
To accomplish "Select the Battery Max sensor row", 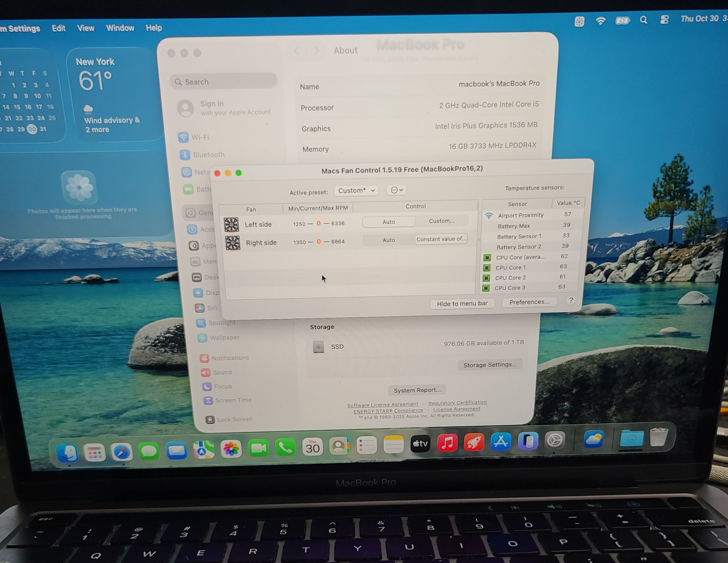I will point(533,226).
